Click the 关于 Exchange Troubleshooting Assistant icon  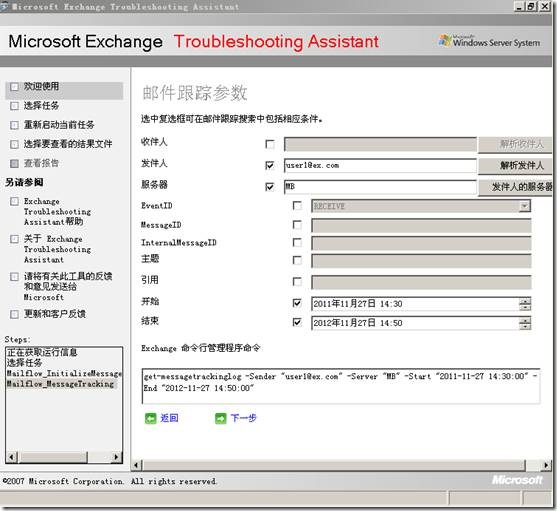click(x=14, y=239)
